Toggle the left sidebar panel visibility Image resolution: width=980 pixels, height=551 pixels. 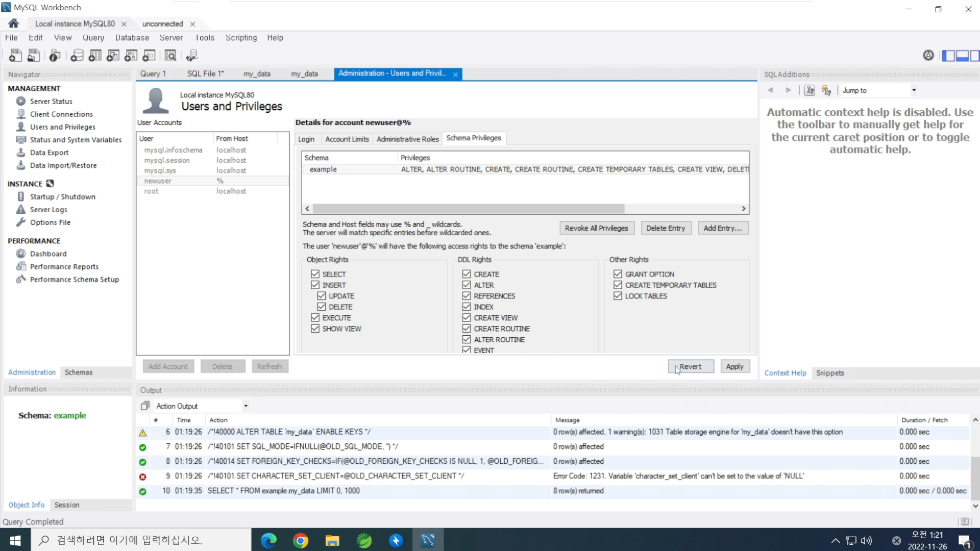(x=948, y=56)
